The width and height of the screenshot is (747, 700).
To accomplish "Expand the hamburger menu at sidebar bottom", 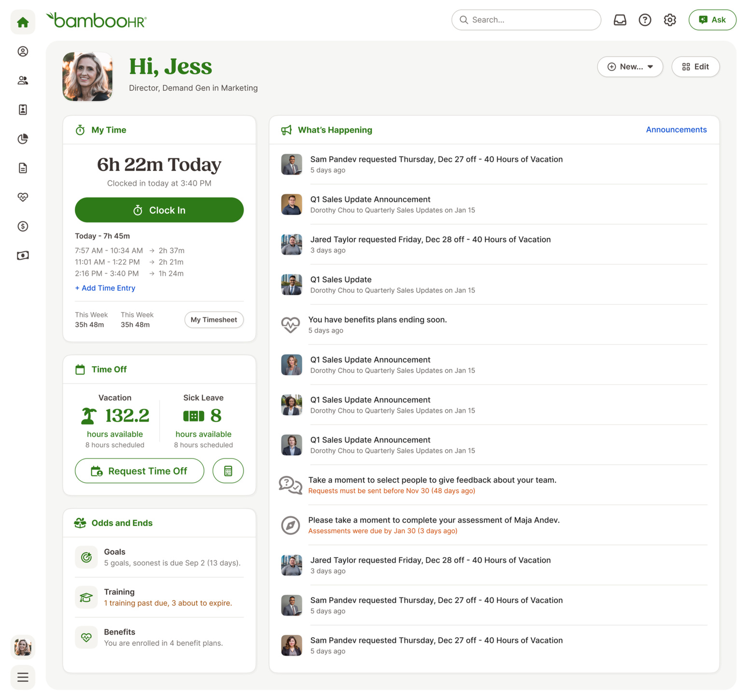I will tap(23, 677).
